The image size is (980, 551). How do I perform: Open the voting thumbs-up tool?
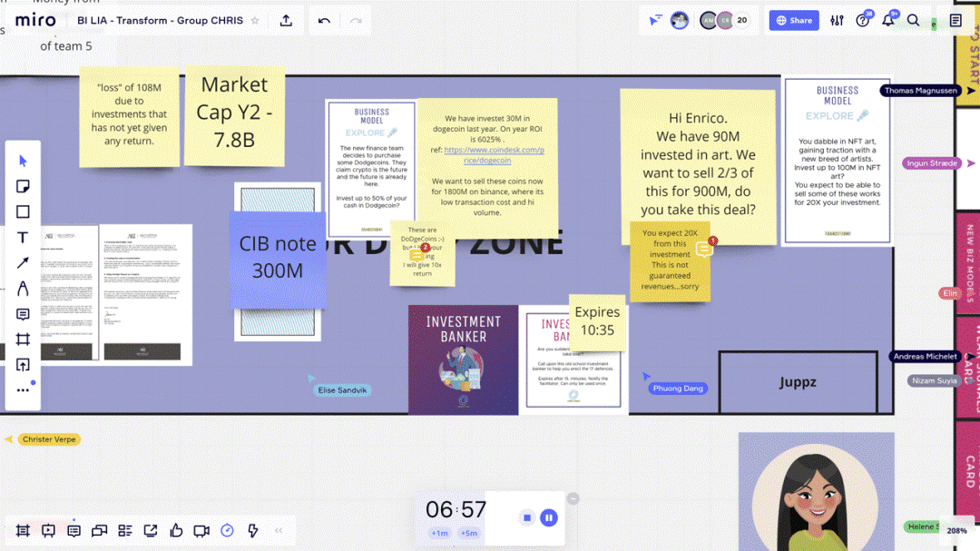176,530
